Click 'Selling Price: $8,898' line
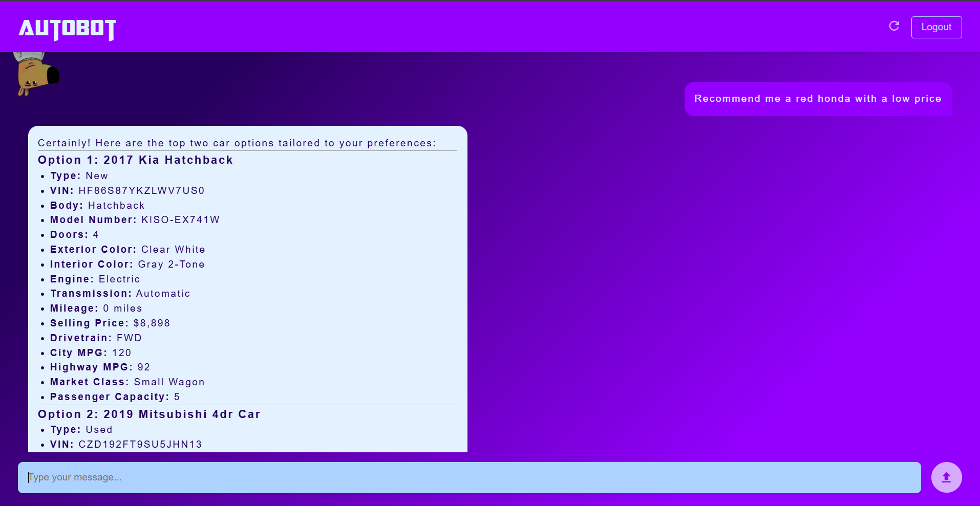 click(x=110, y=323)
